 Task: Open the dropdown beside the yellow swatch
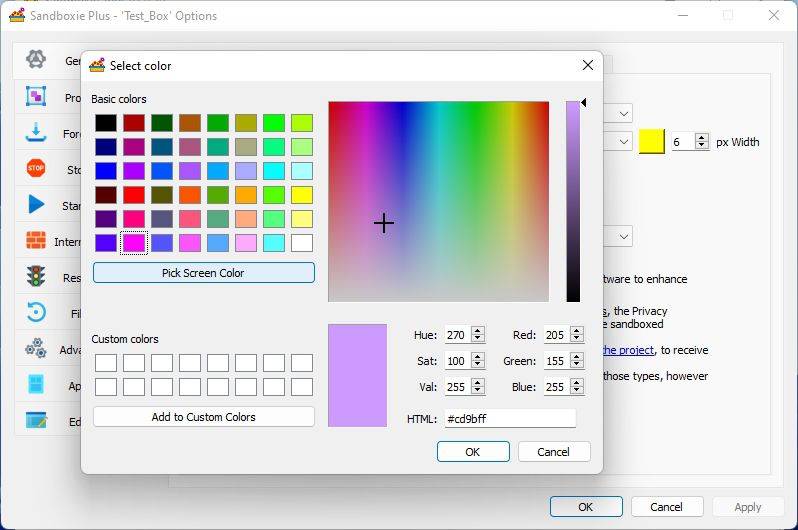pyautogui.click(x=623, y=142)
